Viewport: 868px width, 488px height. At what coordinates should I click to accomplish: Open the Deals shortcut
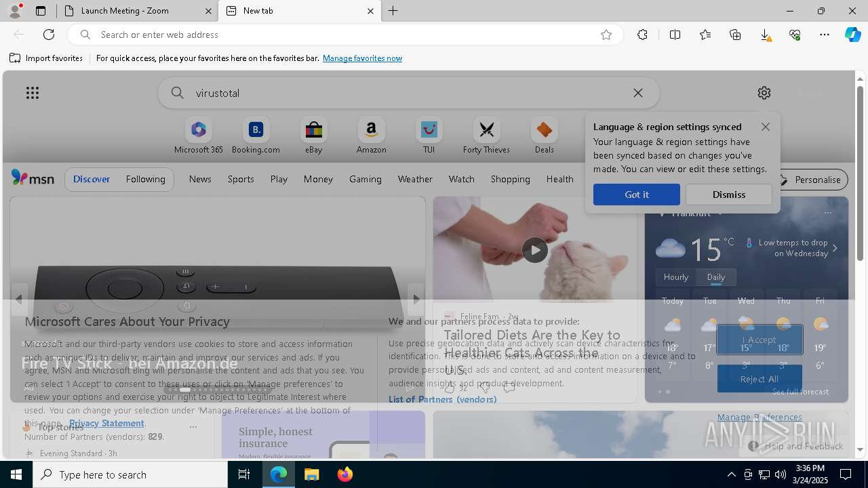point(544,136)
